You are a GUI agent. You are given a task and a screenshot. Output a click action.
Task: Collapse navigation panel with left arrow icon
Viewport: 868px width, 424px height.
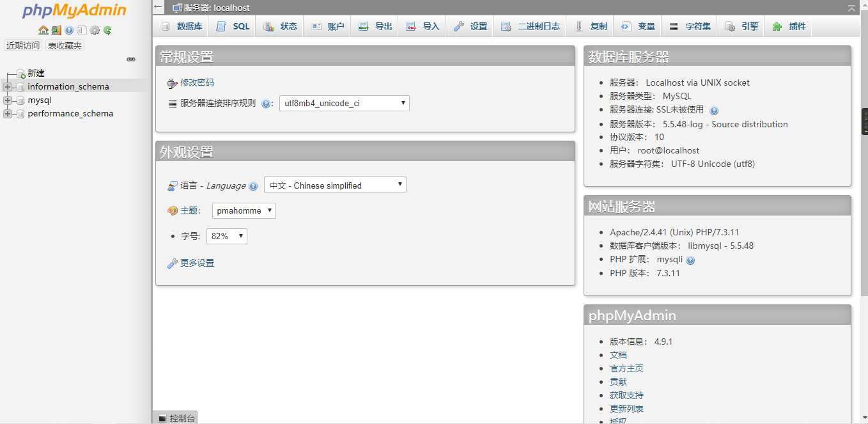[159, 7]
